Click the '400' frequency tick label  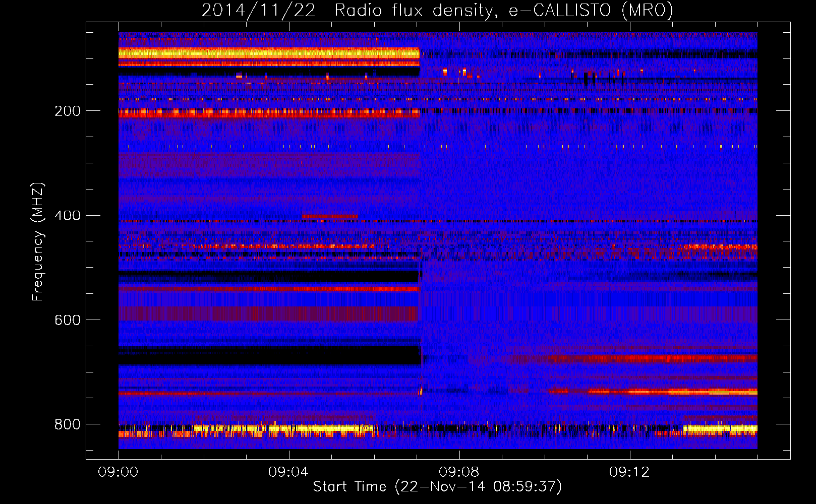(x=68, y=216)
